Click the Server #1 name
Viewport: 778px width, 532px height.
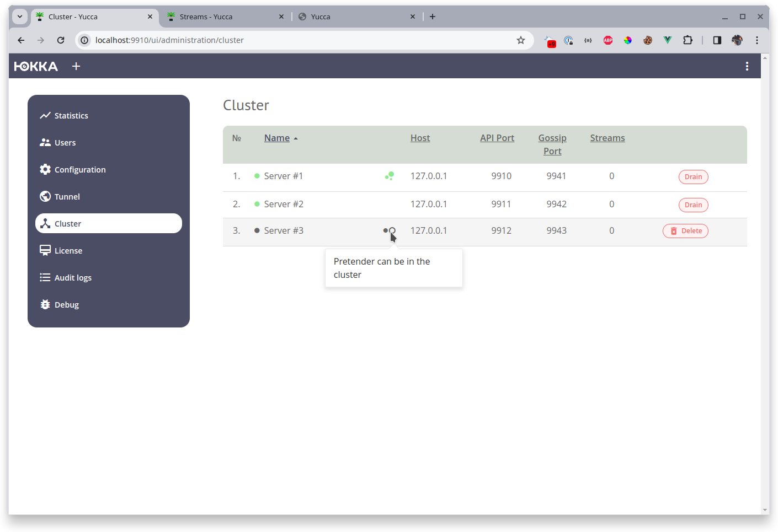(x=284, y=176)
